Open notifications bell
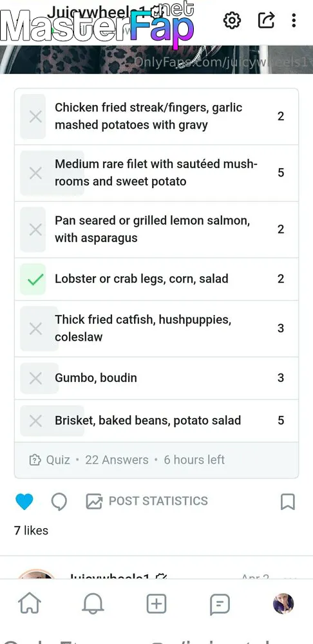This screenshot has height=644, width=313. [x=93, y=604]
